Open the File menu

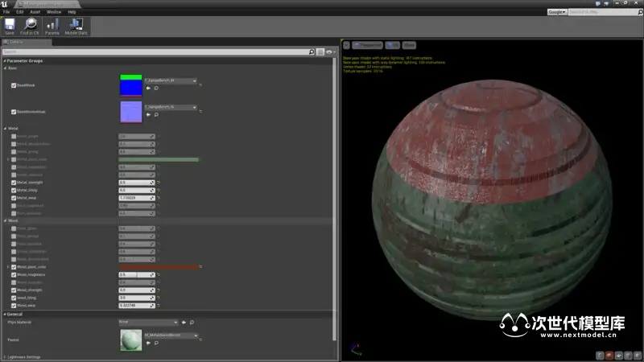(6, 12)
